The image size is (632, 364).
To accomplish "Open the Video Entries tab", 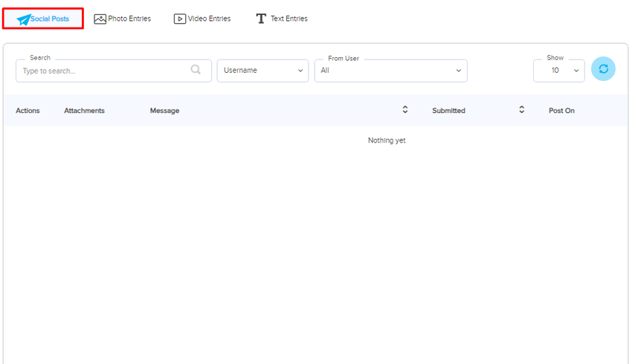I will (x=209, y=19).
